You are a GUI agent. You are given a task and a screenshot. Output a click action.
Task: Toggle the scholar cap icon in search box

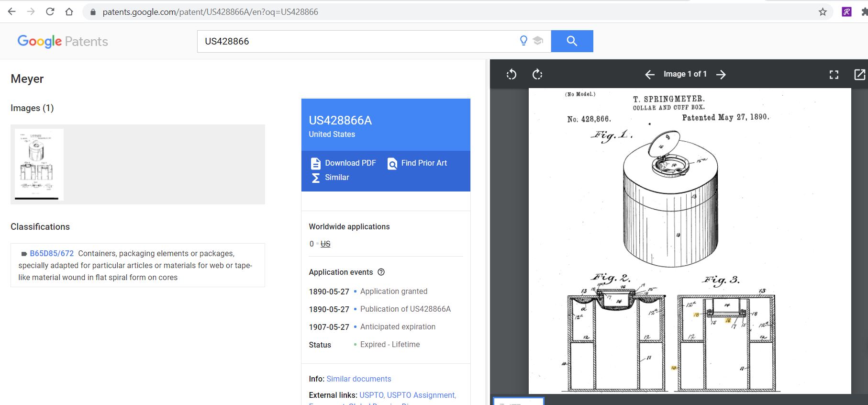[x=538, y=41]
